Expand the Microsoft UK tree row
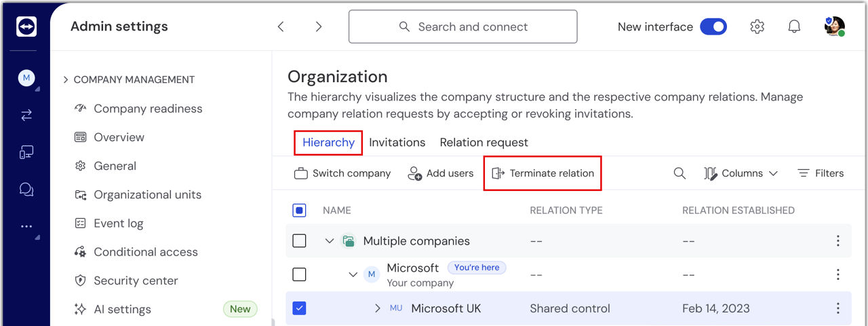This screenshot has height=326, width=868. [378, 308]
